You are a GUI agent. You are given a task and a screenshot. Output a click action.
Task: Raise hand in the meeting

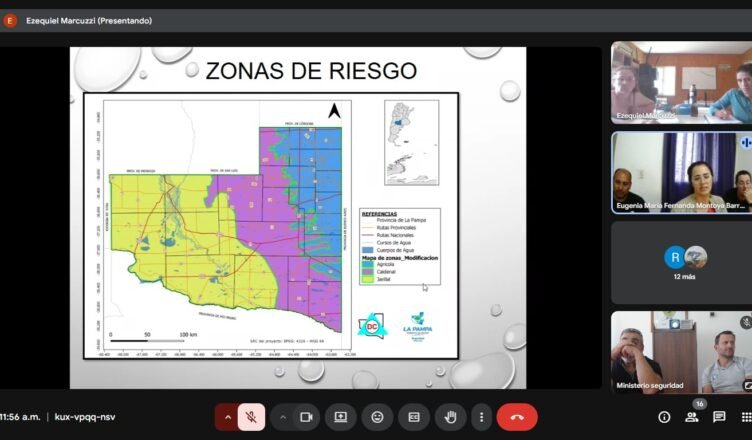pos(450,417)
